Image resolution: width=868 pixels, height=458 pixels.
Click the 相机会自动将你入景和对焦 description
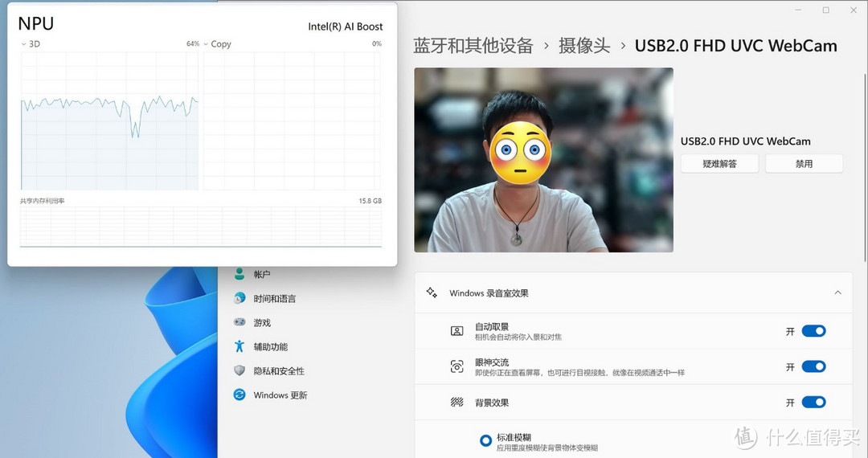coord(518,337)
